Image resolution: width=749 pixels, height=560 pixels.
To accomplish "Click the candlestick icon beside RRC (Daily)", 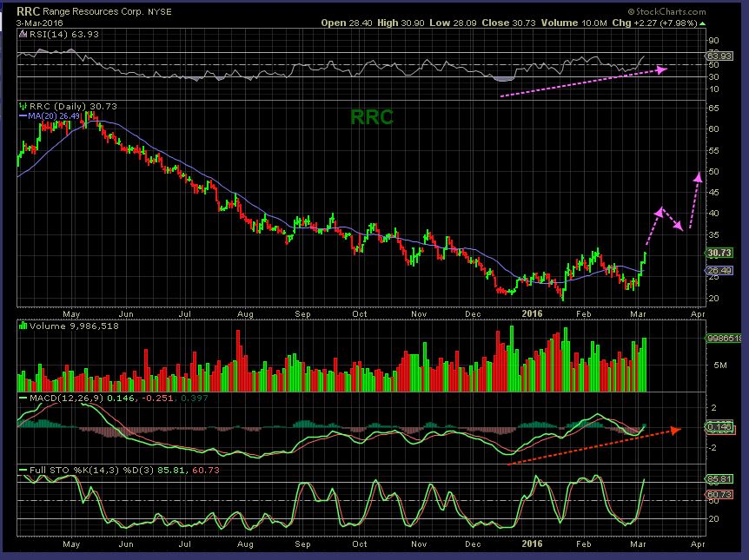I will click(x=21, y=106).
